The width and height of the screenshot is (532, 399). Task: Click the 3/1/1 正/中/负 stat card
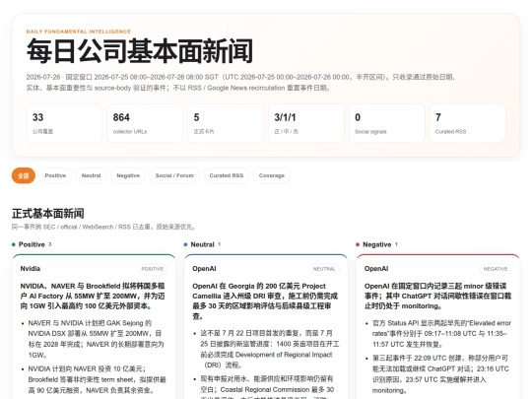coord(306,123)
